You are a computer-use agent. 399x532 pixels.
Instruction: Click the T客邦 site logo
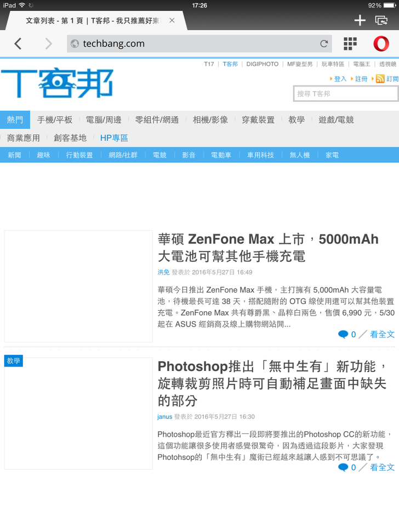click(57, 83)
